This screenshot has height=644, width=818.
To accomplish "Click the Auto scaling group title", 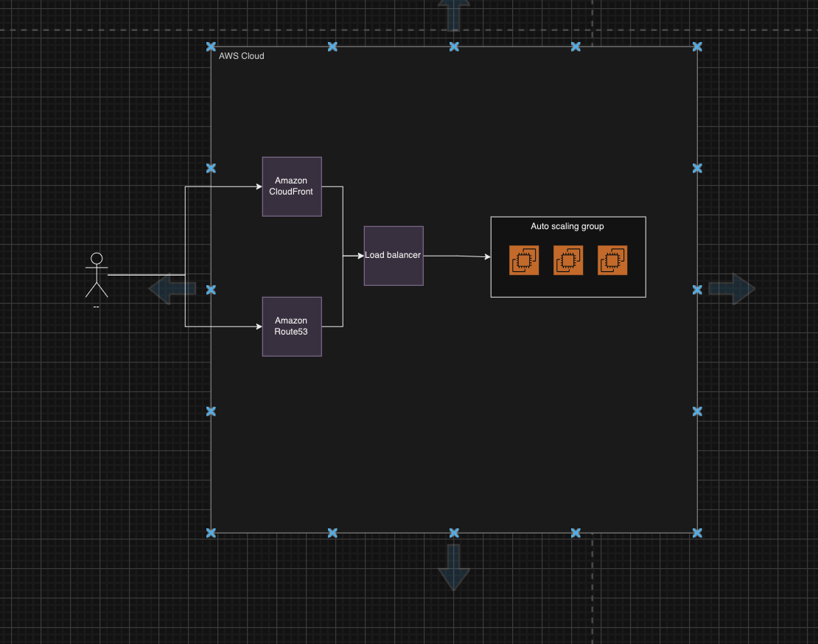I will pos(567,226).
